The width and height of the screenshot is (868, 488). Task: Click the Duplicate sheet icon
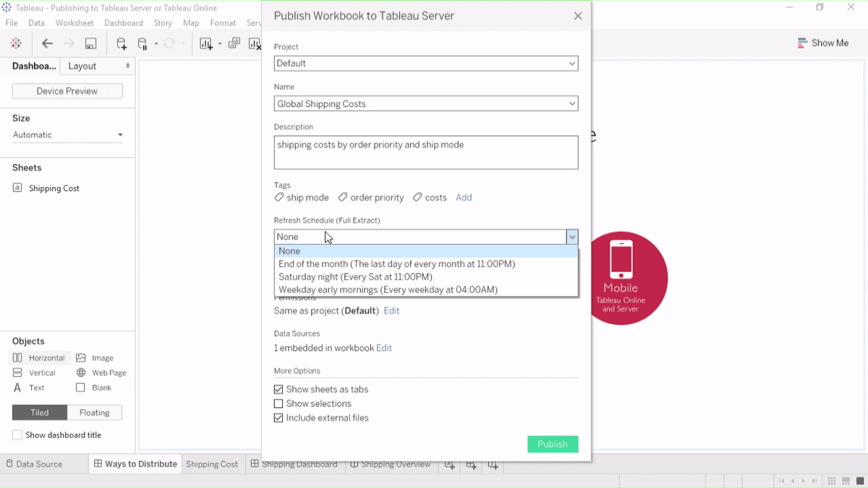tap(234, 43)
